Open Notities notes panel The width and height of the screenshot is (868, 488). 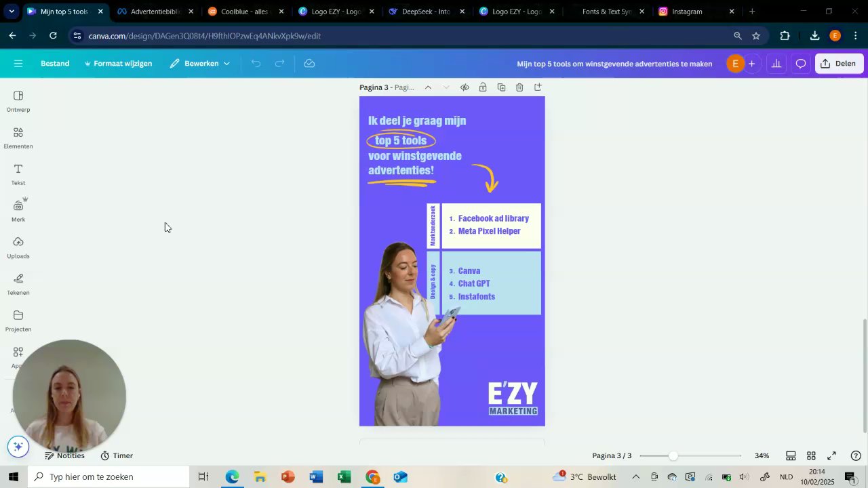click(x=64, y=455)
